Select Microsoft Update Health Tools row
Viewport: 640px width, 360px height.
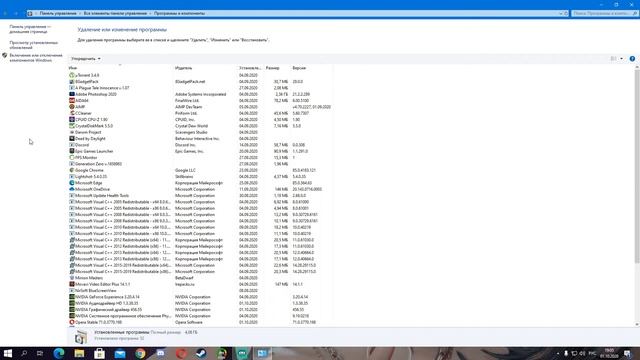[x=200, y=196]
